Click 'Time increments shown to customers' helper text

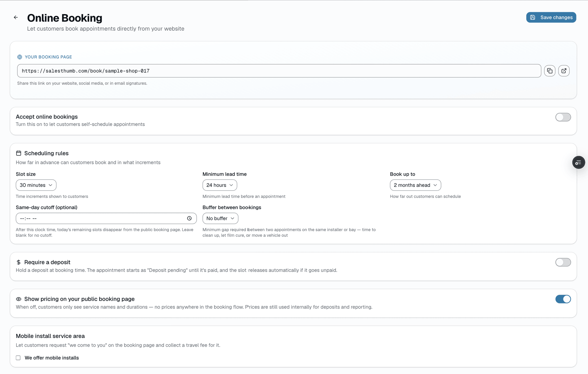click(52, 196)
